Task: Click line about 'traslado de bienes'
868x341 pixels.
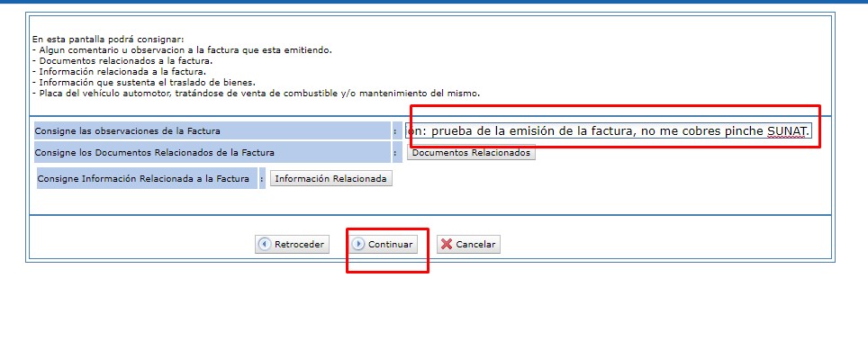Action: [x=144, y=83]
